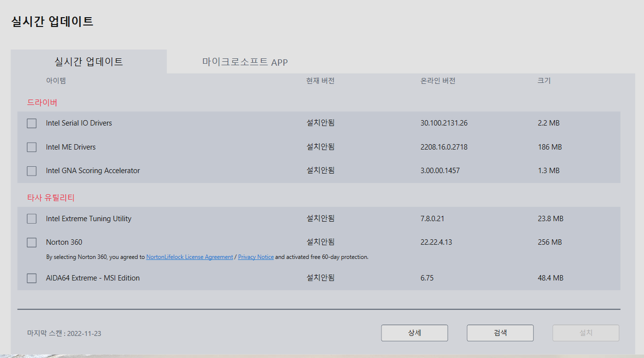Click 설치안됨 status for Intel Extreme Tuning Utility
Viewport: 644px width, 358px height.
point(321,218)
